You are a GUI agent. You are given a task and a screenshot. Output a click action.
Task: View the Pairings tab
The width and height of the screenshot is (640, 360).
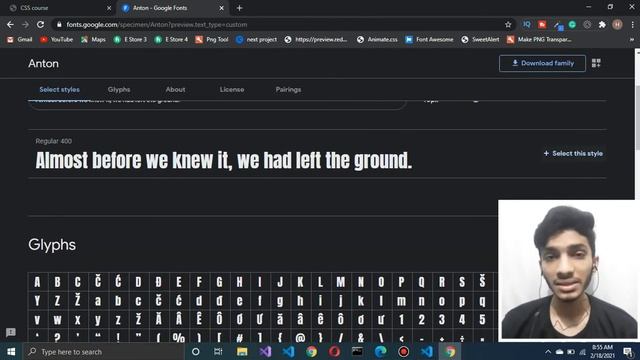click(x=288, y=89)
